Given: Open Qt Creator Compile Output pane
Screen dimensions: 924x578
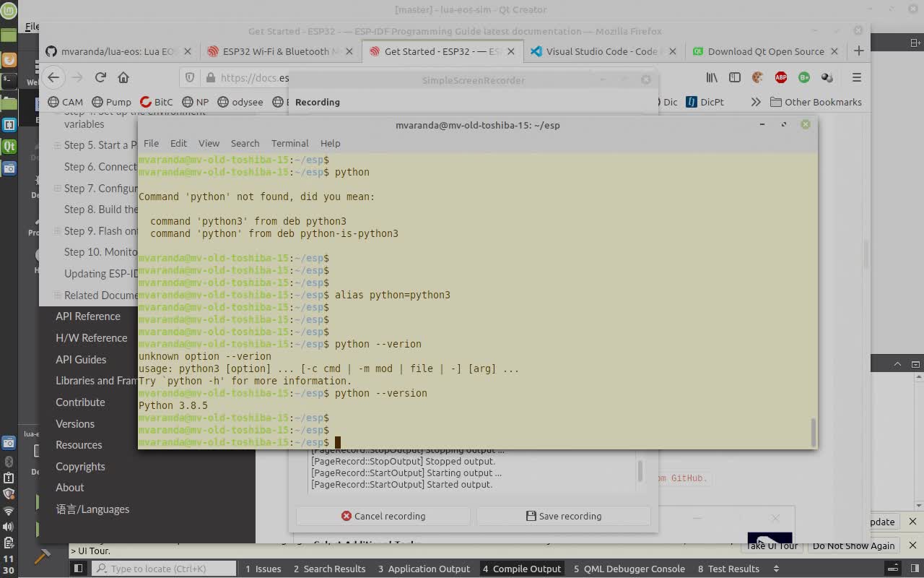Looking at the screenshot, I should click(522, 569).
